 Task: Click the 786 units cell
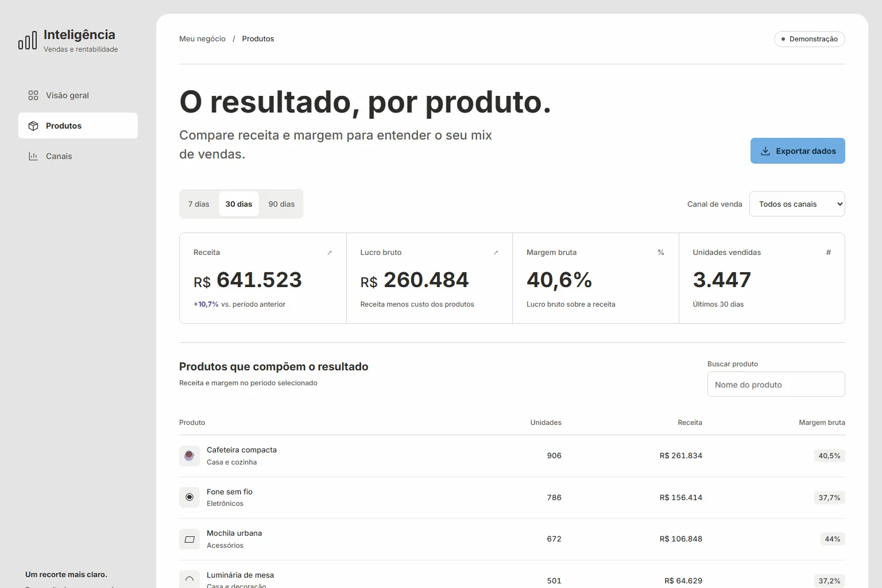tap(554, 498)
